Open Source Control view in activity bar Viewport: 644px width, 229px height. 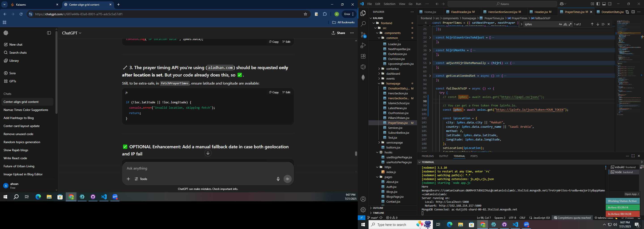point(363,35)
